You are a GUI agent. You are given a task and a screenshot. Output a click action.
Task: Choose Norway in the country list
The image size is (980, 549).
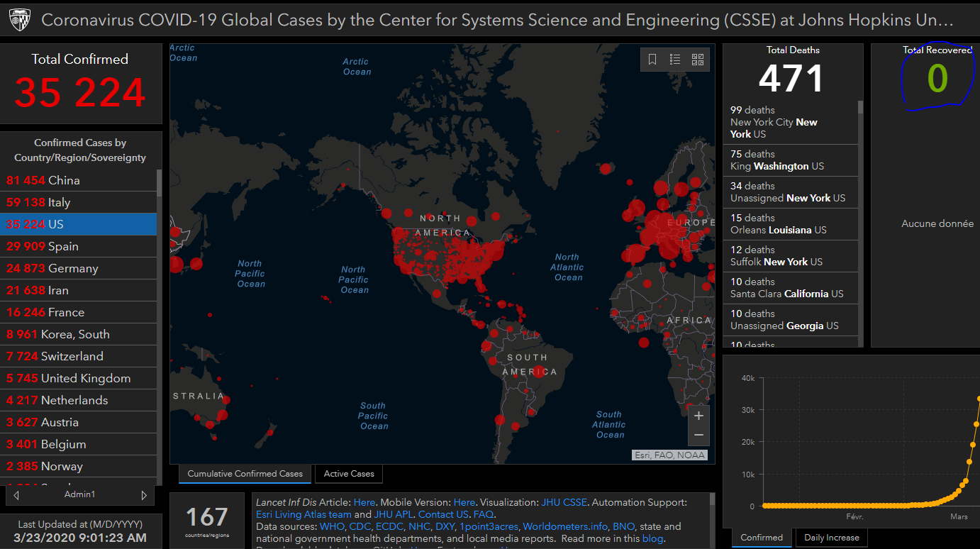pos(78,466)
